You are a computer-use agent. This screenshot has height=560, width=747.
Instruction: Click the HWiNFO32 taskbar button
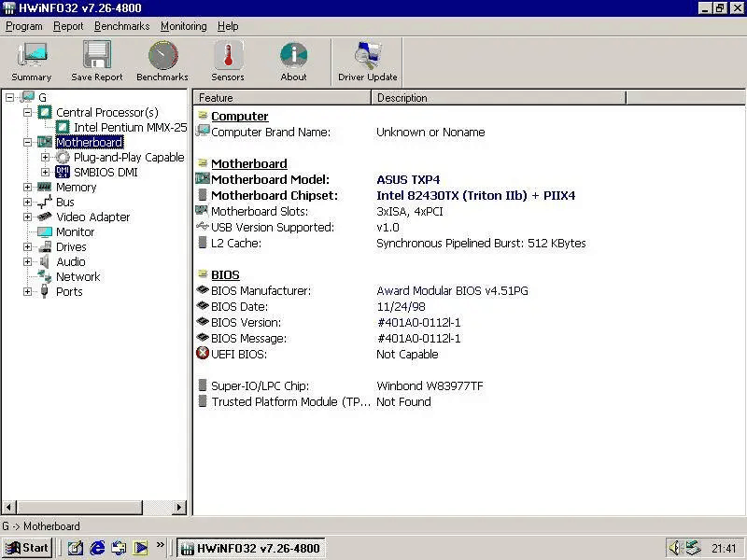point(249,548)
